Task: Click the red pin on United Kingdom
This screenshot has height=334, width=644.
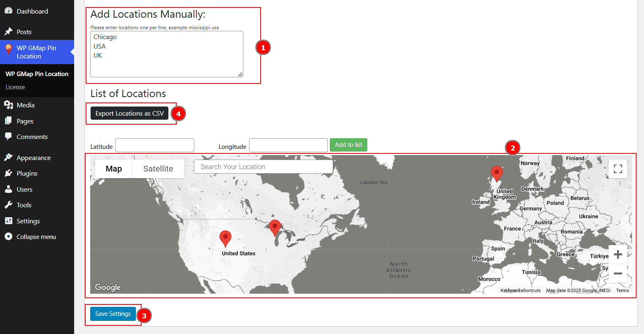Action: (497, 174)
